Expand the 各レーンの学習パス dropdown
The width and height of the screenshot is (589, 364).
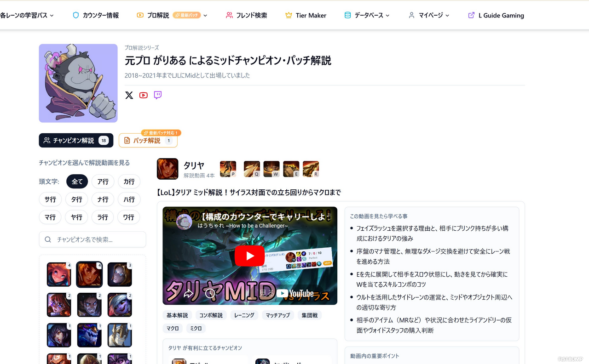coord(27,15)
